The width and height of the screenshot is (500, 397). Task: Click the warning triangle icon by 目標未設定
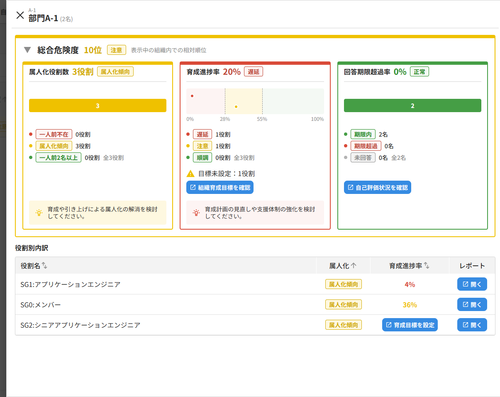(x=190, y=174)
